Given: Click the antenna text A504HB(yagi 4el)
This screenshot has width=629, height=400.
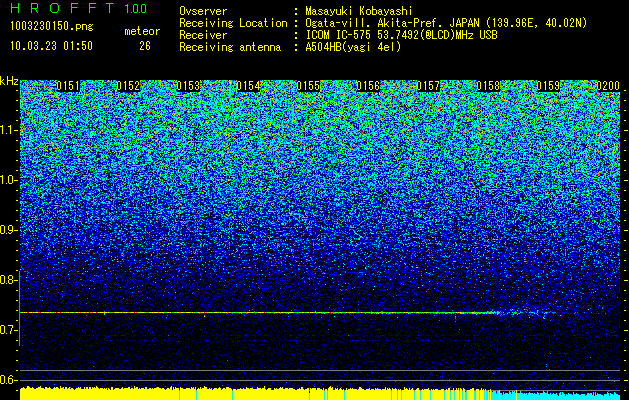Looking at the screenshot, I should click(353, 47).
